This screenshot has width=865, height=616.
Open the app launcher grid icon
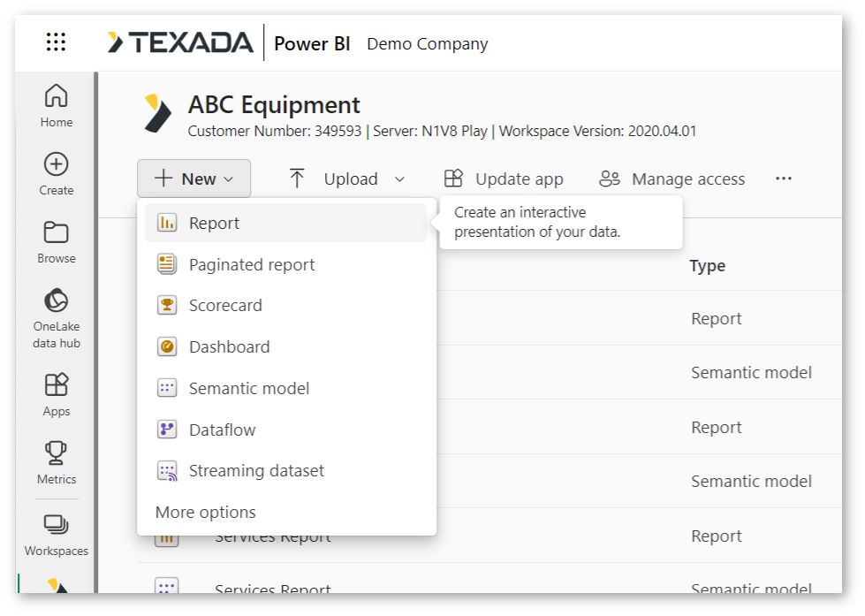coord(56,42)
